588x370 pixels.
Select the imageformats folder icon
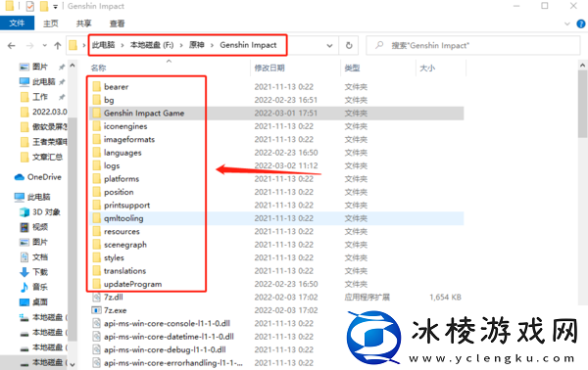tap(97, 139)
